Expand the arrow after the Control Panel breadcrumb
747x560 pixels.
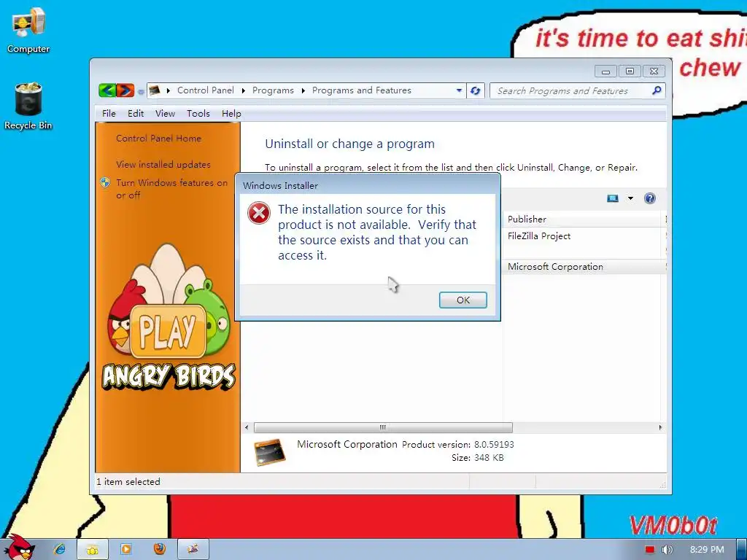click(244, 90)
